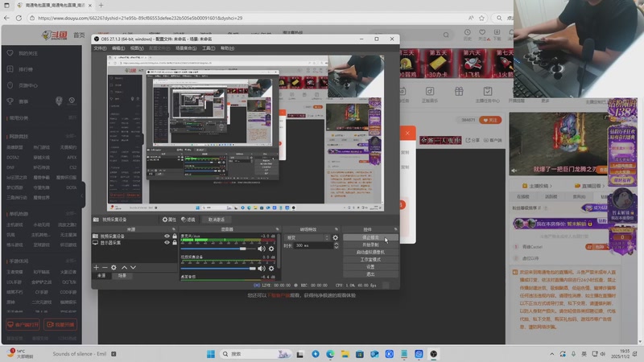Click the 停止推流 button in controls

coord(370,237)
